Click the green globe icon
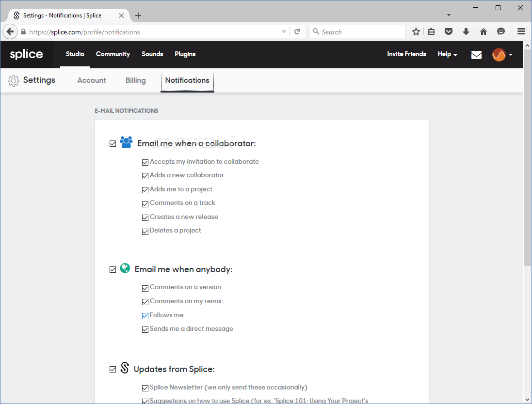This screenshot has height=404, width=532. (x=125, y=268)
